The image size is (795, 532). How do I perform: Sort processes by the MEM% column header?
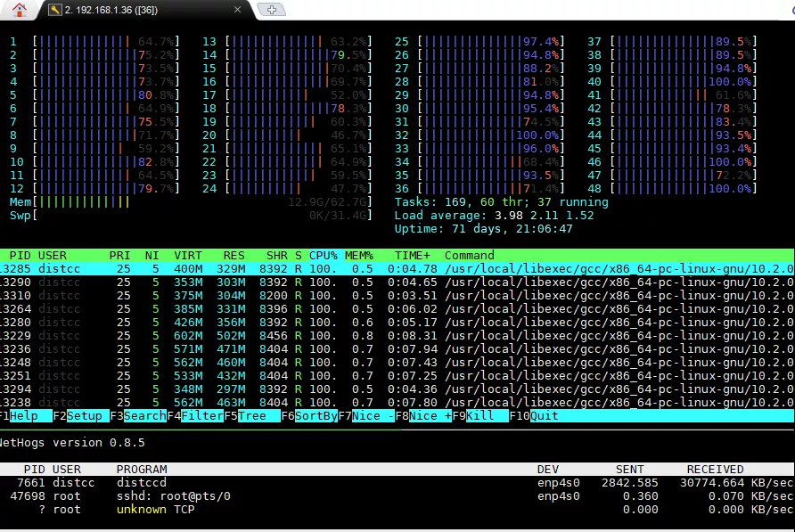pyautogui.click(x=359, y=256)
